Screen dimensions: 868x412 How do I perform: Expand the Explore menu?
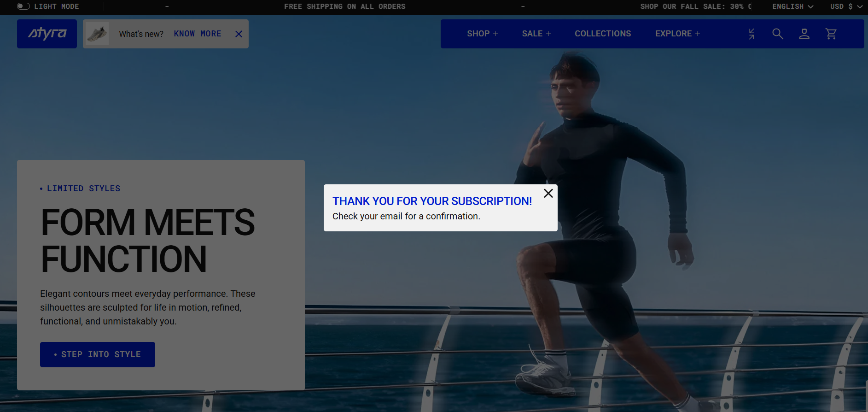(x=678, y=34)
